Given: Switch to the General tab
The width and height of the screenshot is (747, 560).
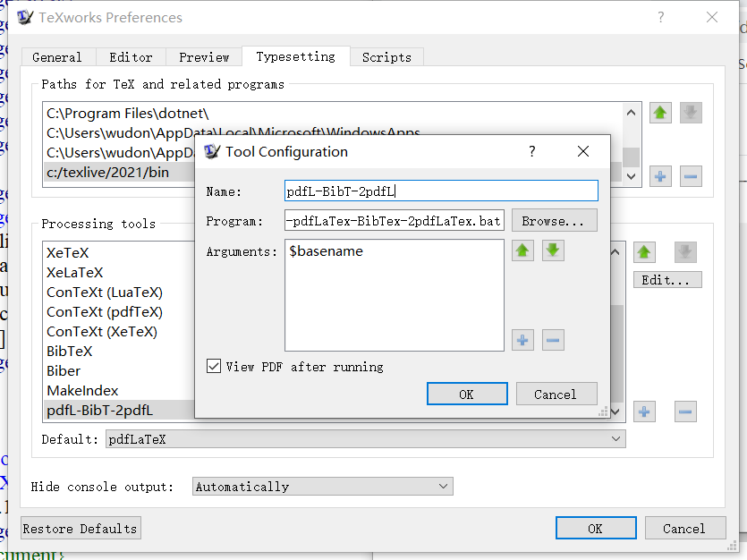Looking at the screenshot, I should point(57,57).
